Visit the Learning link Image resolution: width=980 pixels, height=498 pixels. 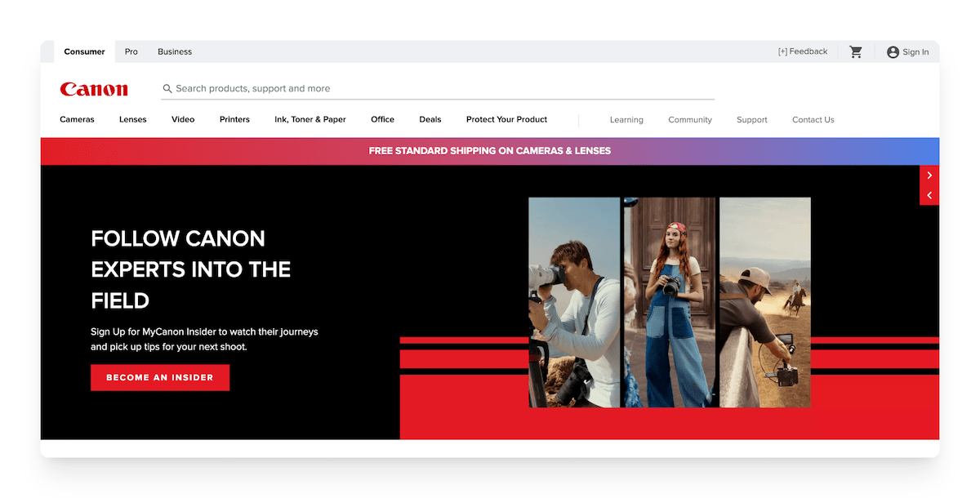click(626, 120)
